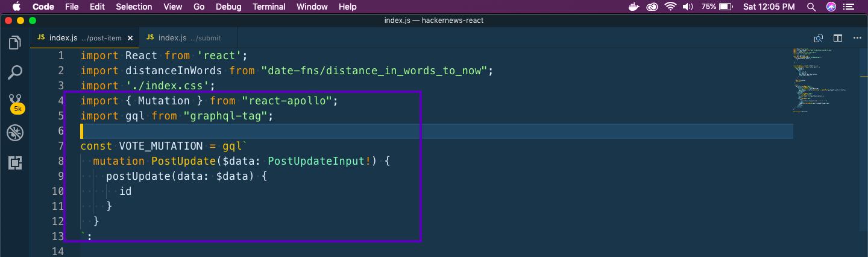The width and height of the screenshot is (868, 257).
Task: Open the editor More Actions ellipsis menu
Action: (x=857, y=38)
